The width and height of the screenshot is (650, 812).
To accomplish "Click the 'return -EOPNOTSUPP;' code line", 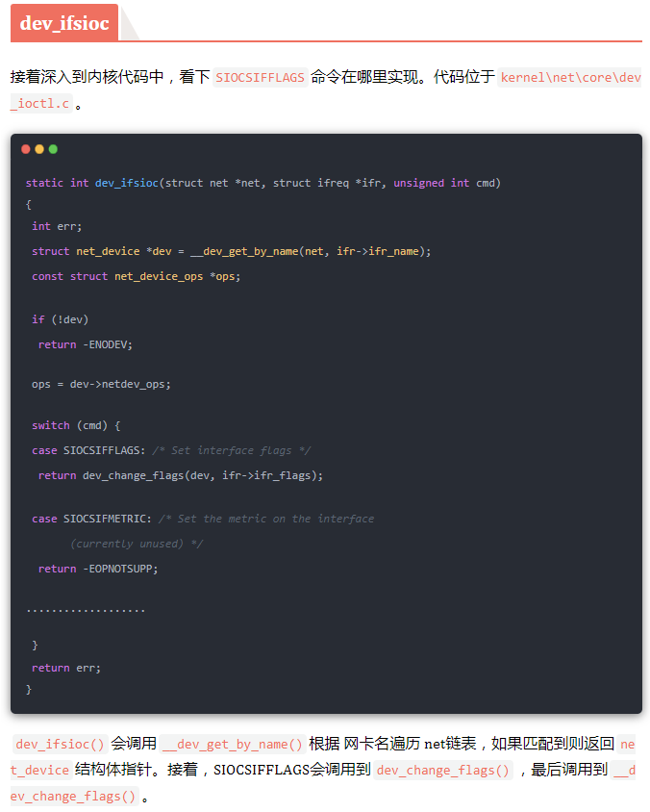I will click(98, 569).
